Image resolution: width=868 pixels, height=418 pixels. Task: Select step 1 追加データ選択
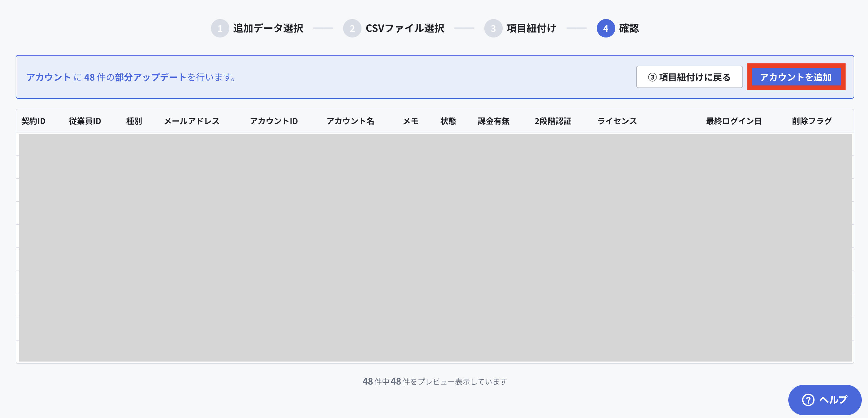click(x=257, y=28)
